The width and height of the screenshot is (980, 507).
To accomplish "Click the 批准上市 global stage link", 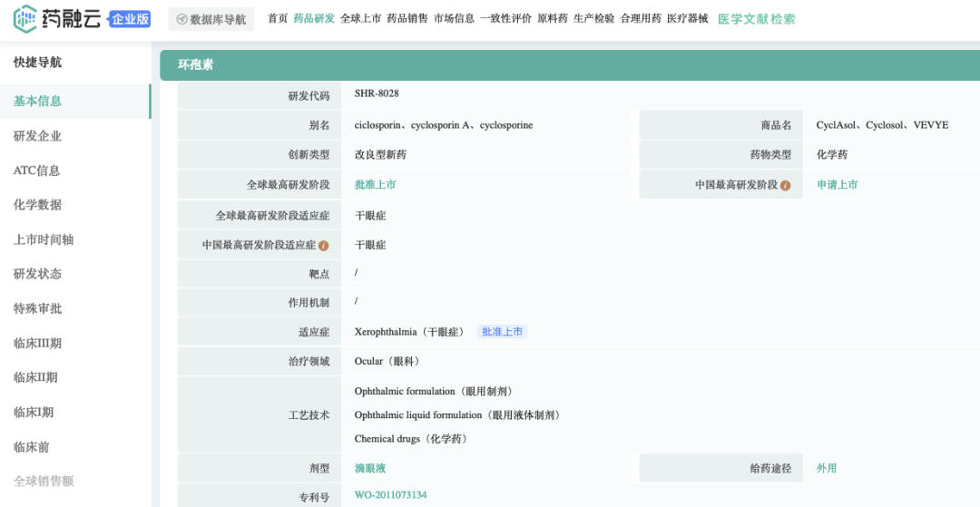I will [375, 184].
